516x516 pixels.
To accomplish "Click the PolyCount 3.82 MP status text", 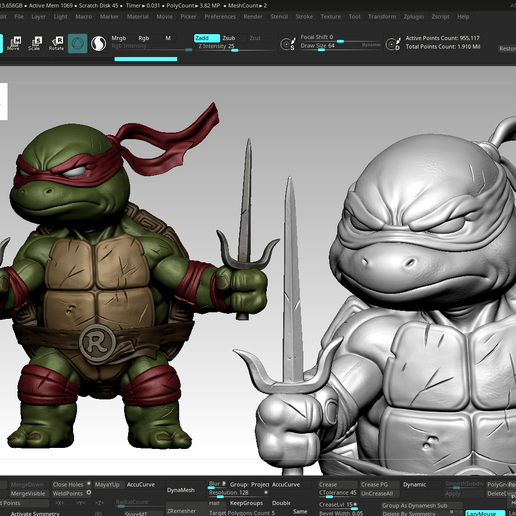I will [x=195, y=6].
